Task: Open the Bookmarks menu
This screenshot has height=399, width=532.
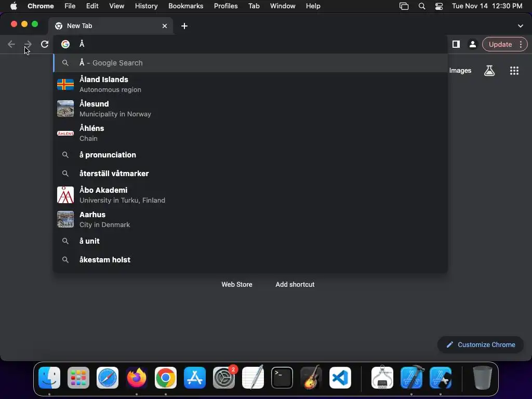Action: tap(185, 6)
